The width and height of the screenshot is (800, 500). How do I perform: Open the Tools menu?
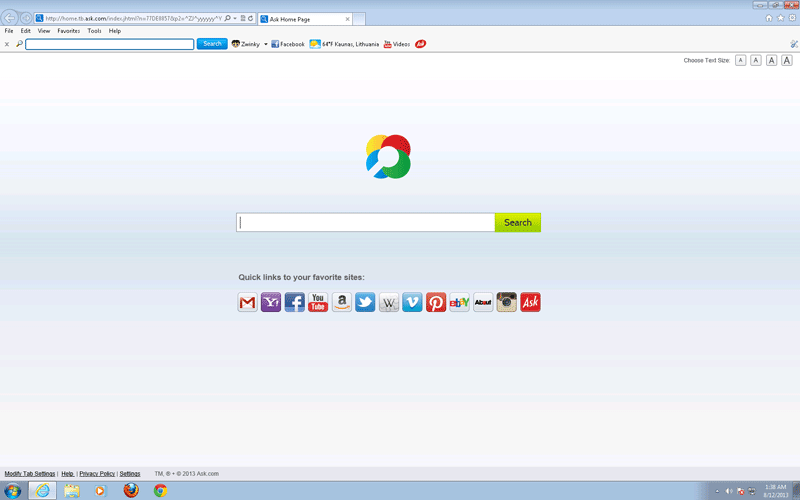(x=94, y=31)
